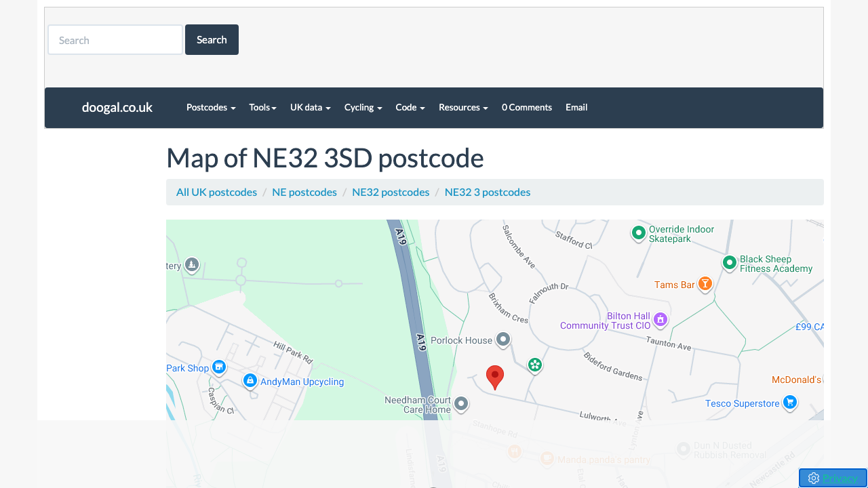Open the Tools dropdown menu

pos(262,107)
